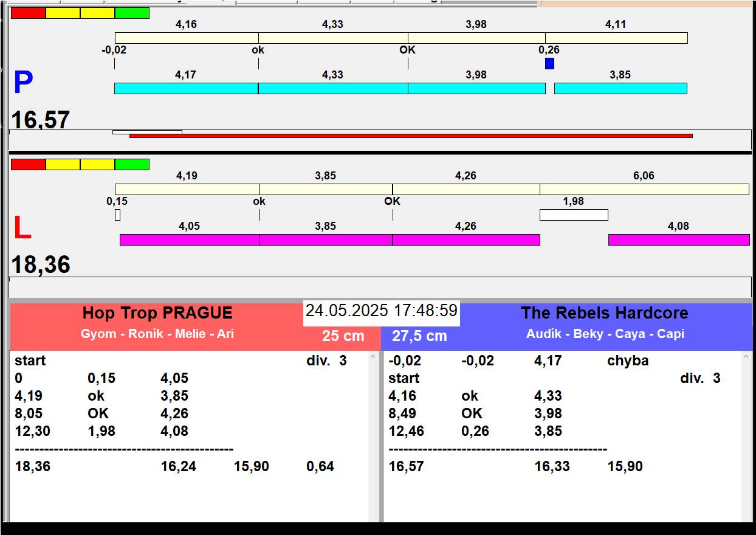Click the 0,26 pass label in lane P timeline
The height and width of the screenshot is (535, 756).
coord(549,50)
